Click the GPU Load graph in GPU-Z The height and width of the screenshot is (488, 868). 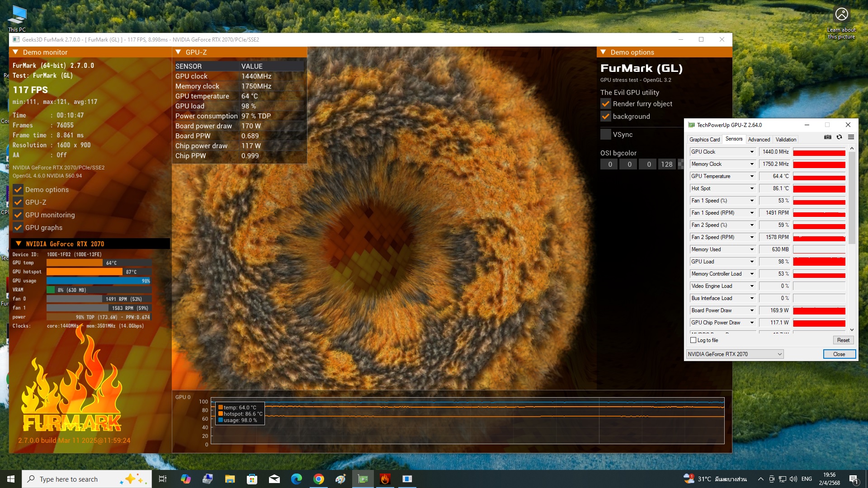coord(819,262)
